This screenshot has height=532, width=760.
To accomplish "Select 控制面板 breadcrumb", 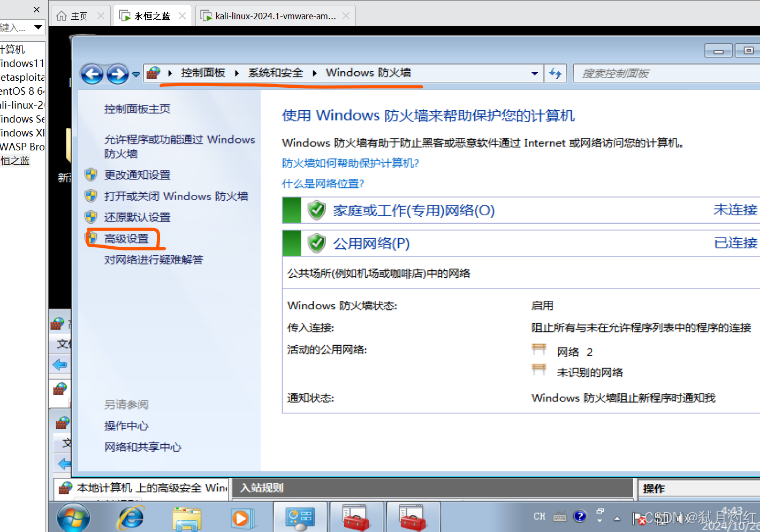I will (203, 73).
